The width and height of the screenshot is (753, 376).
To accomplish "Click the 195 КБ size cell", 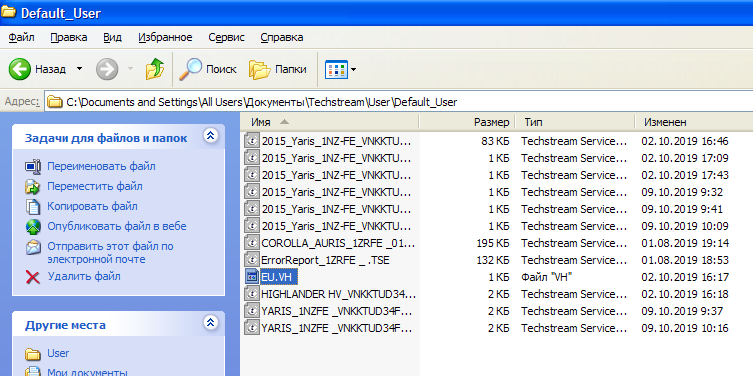I will pos(492,243).
